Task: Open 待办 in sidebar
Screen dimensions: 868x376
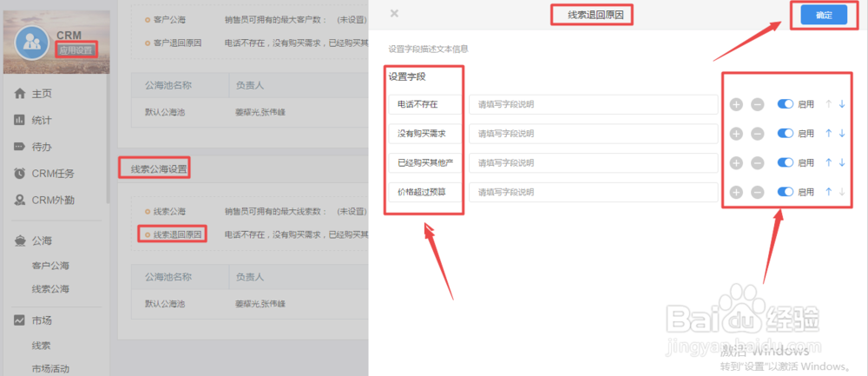Action: click(x=42, y=147)
